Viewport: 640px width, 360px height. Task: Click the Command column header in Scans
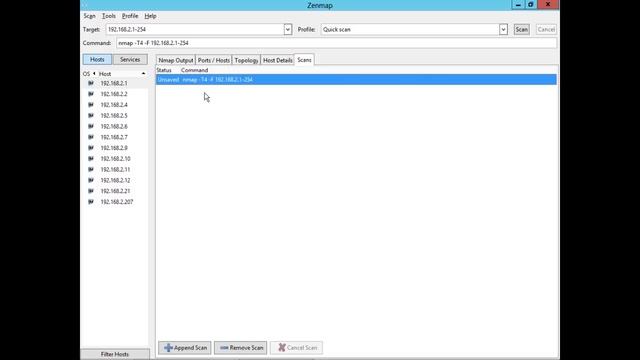(x=195, y=70)
